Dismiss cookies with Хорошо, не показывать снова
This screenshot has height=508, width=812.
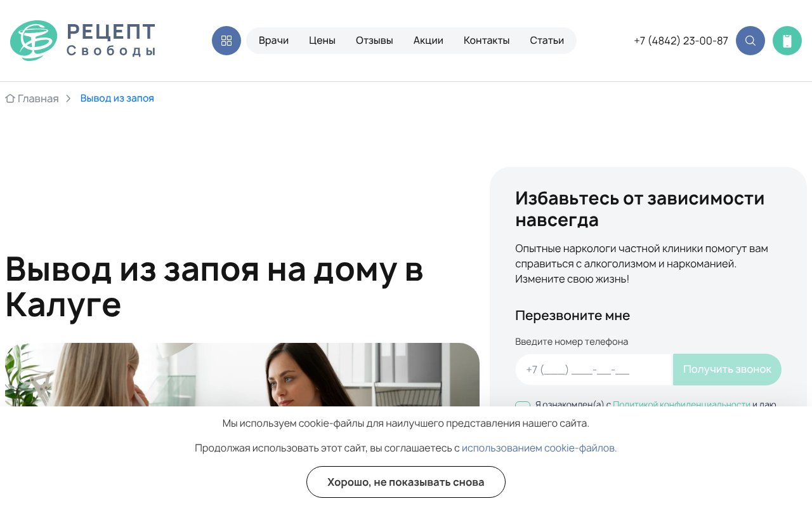405,482
